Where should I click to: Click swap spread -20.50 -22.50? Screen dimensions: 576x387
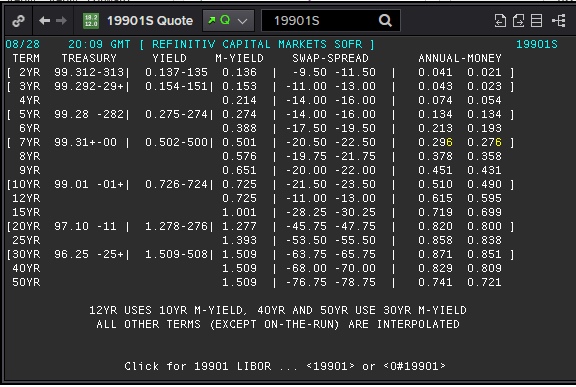tap(331, 142)
